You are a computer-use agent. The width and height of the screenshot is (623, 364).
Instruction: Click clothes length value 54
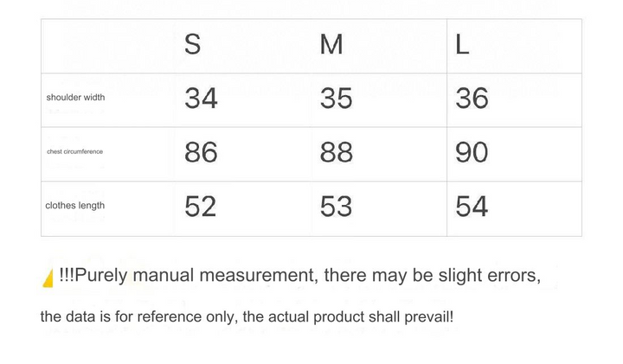click(x=472, y=207)
